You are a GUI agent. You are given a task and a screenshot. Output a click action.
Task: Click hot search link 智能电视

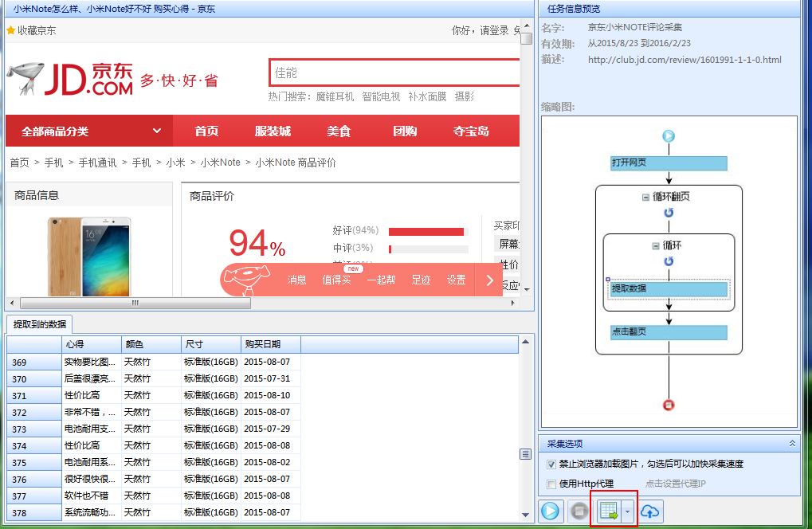[x=381, y=96]
